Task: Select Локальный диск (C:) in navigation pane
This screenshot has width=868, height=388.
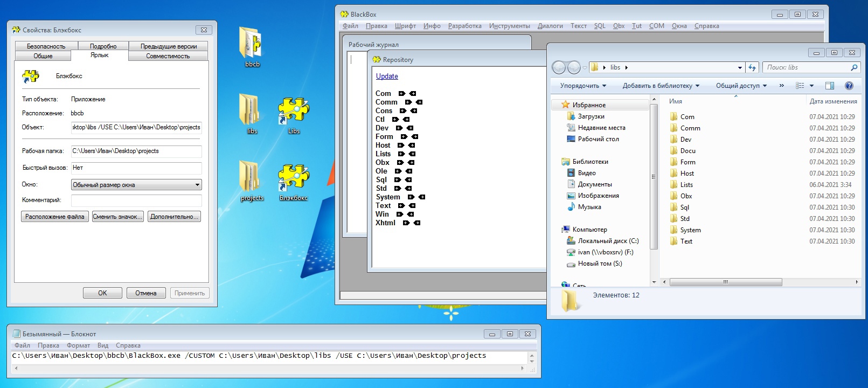Action: (608, 241)
